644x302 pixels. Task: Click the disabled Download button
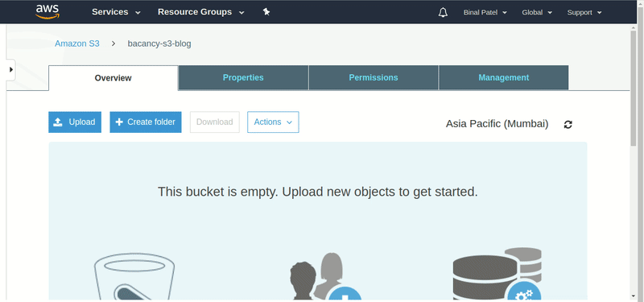point(214,122)
